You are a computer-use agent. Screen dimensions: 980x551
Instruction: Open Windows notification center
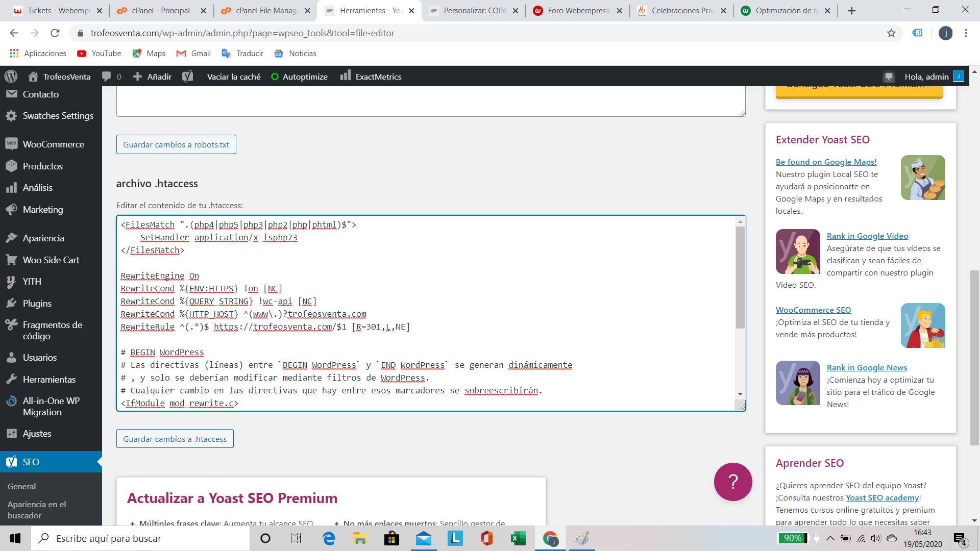click(960, 539)
